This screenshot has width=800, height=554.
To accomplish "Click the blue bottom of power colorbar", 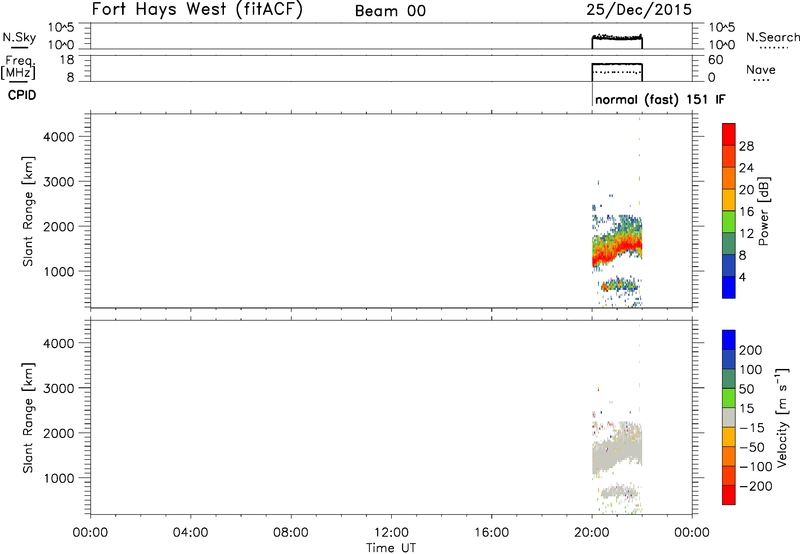I will pyautogui.click(x=729, y=287).
